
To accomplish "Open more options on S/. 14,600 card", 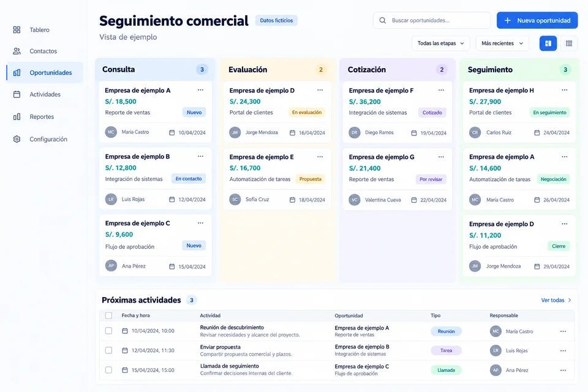I will tap(564, 157).
